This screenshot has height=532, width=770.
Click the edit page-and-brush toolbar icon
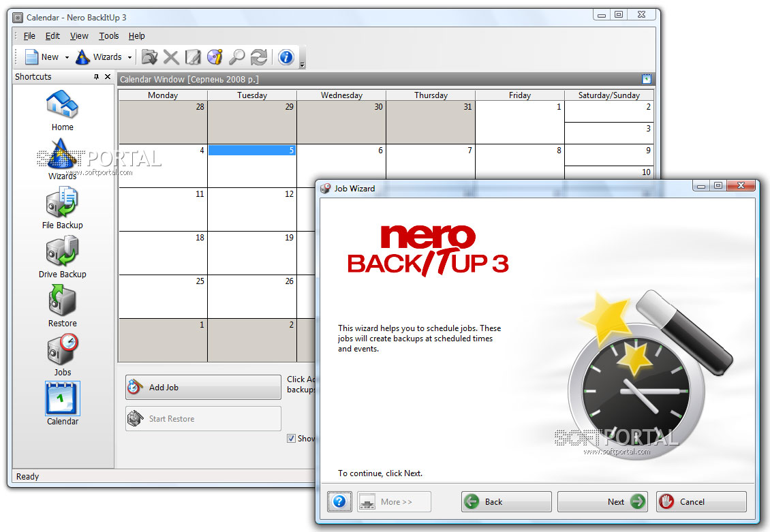point(193,57)
